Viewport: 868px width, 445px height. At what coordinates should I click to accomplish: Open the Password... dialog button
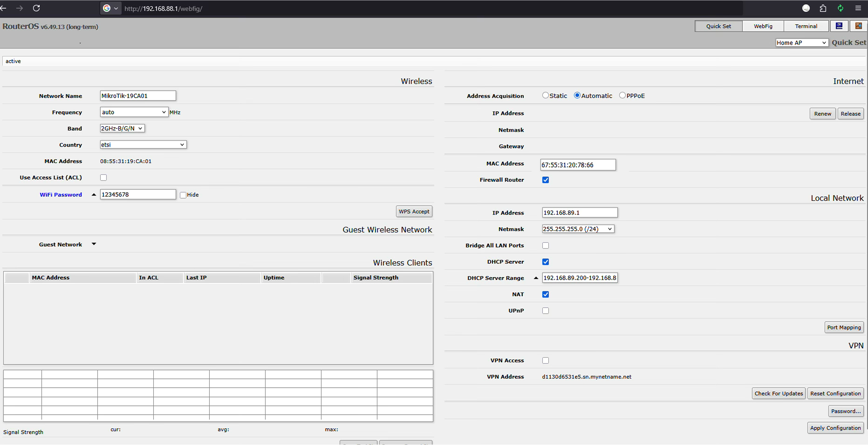846,411
